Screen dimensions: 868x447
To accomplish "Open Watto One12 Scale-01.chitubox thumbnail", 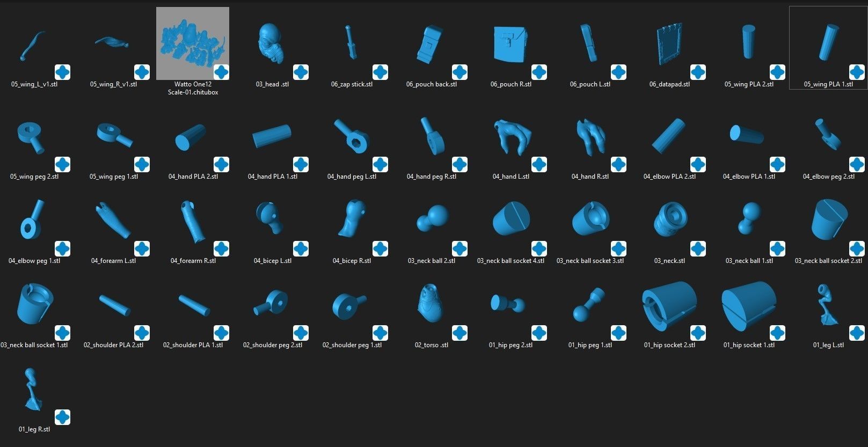I will [193, 43].
